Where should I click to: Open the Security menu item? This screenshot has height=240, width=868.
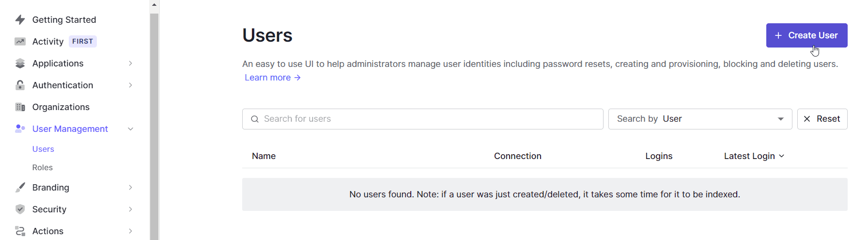[49, 209]
